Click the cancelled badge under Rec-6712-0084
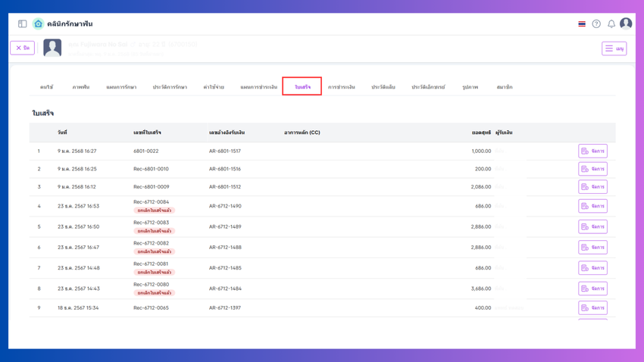This screenshot has width=644, height=362. click(155, 211)
